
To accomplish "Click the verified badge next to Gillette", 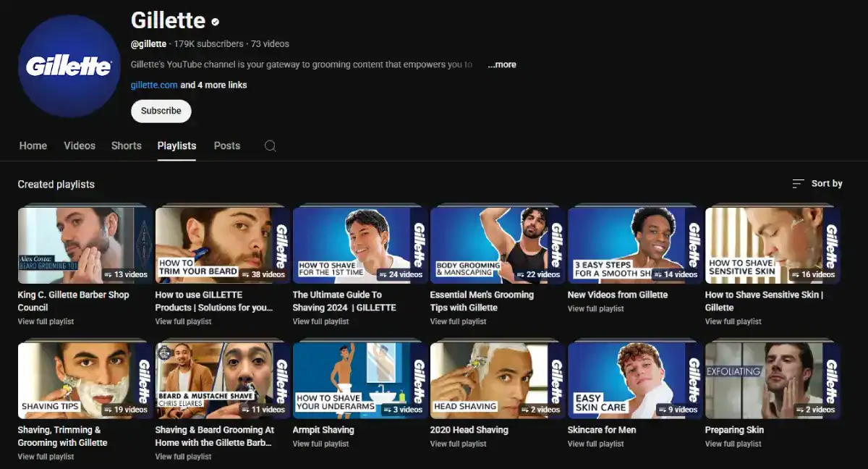I will coord(215,22).
